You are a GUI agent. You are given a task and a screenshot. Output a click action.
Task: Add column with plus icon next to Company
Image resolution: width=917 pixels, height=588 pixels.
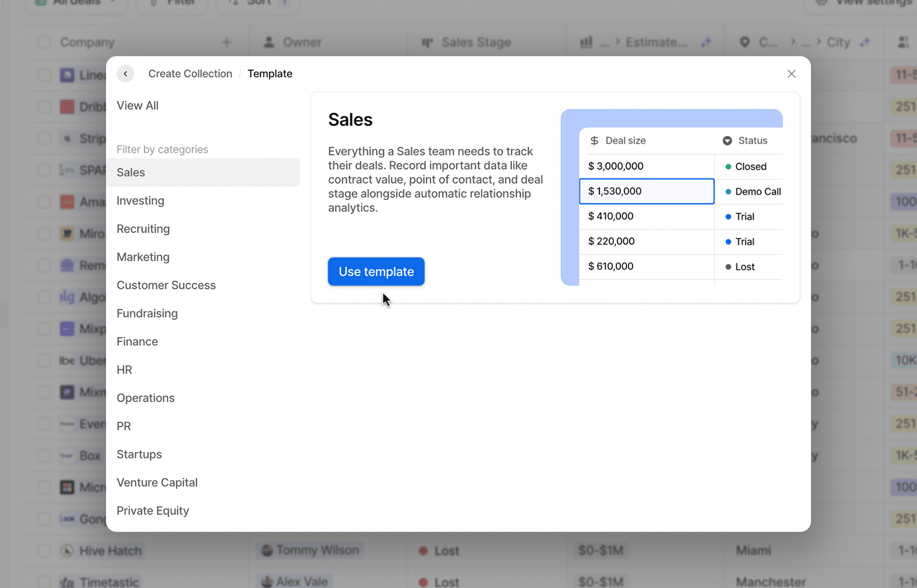[226, 42]
